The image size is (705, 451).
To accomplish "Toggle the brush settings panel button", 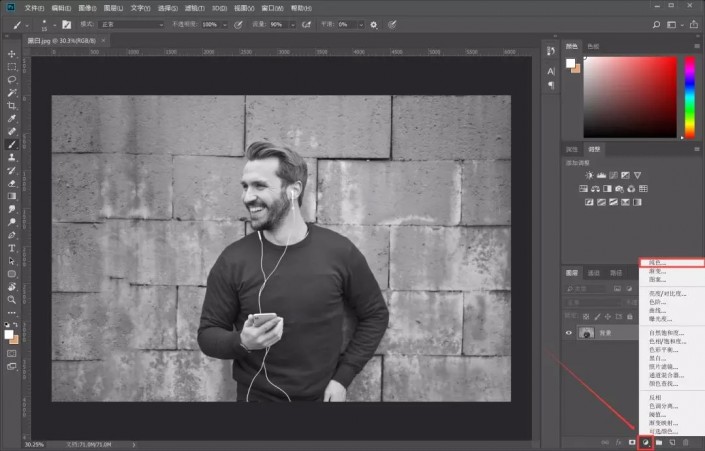I will click(x=66, y=23).
